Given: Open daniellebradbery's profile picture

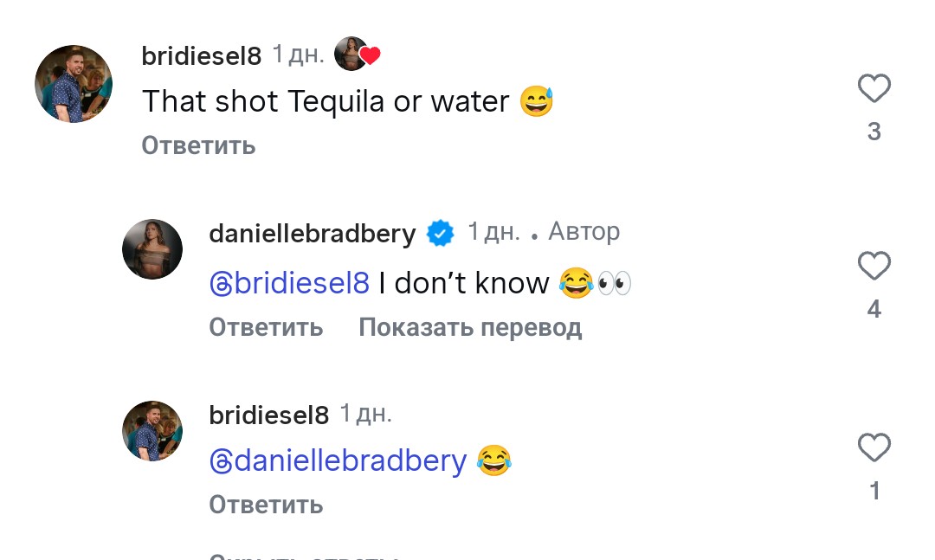Looking at the screenshot, I should 152,249.
